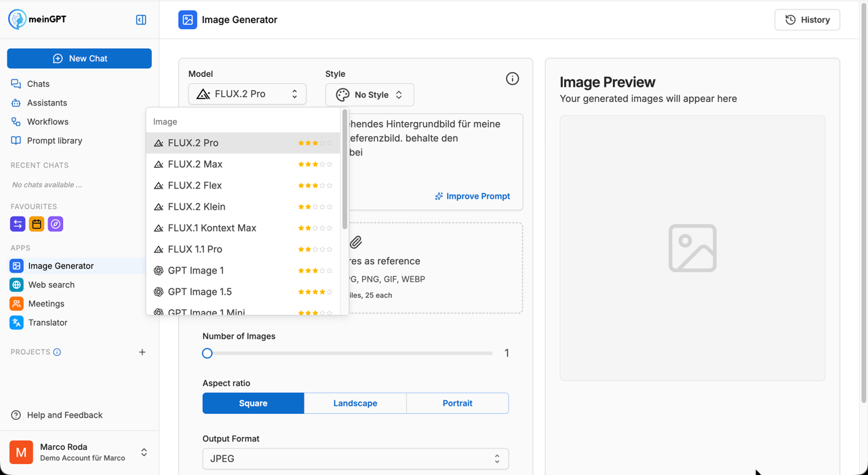Click the Translator app icon
This screenshot has height=475, width=868.
click(16, 323)
